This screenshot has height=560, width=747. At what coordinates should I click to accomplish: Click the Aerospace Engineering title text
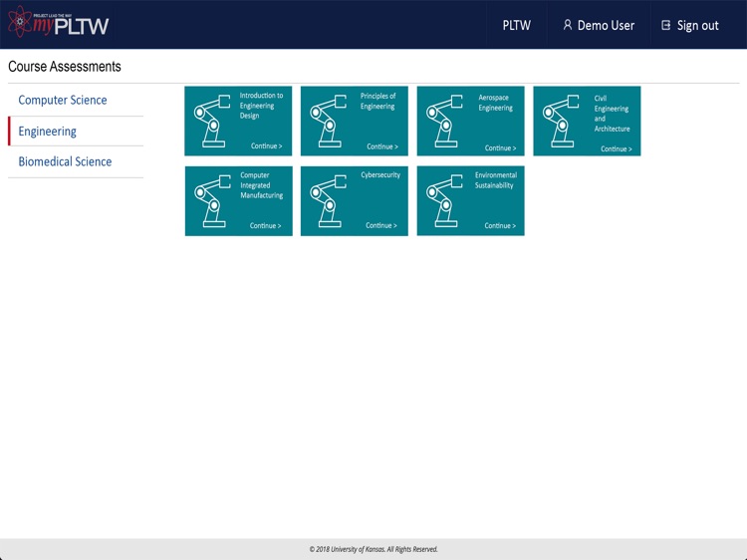(495, 103)
